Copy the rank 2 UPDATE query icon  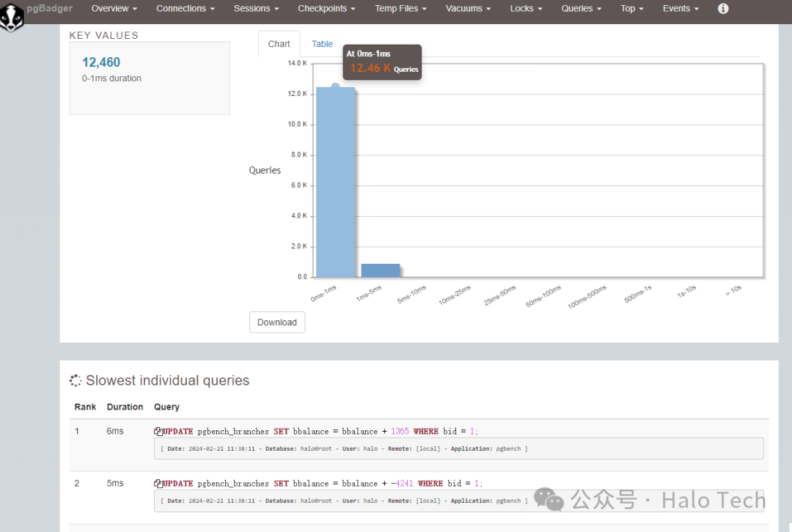coord(158,483)
